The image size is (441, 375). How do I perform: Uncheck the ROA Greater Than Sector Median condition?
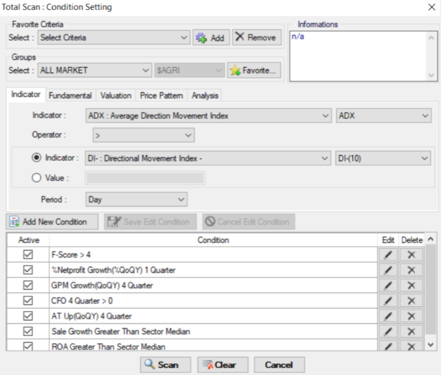point(28,346)
